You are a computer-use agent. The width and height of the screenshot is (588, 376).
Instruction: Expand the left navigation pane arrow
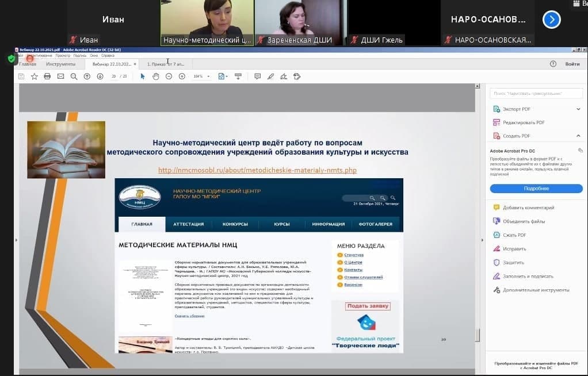point(16,240)
